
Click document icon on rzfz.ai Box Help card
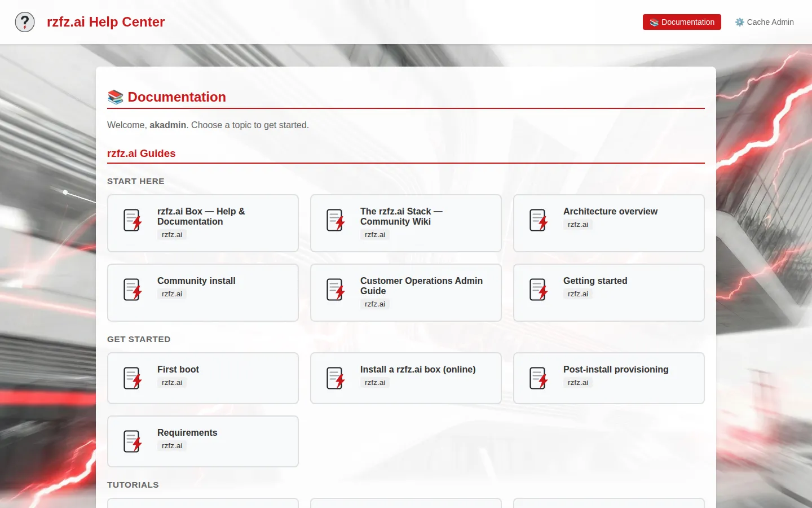133,220
